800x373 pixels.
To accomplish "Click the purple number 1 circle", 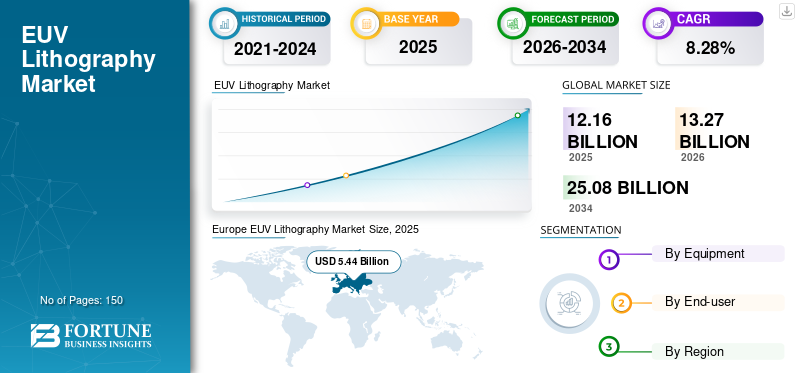I will click(608, 260).
